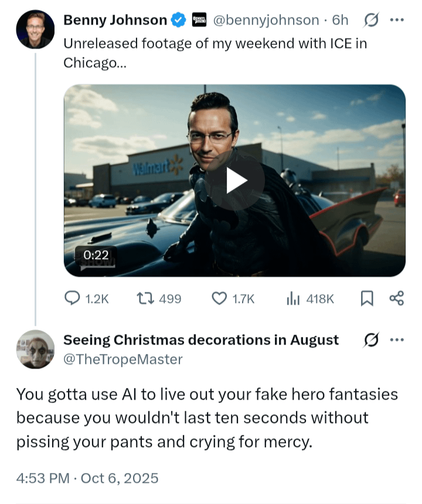Click the @TheTropeMaster handle
Viewport: 422px width, 504px height.
coord(122,359)
